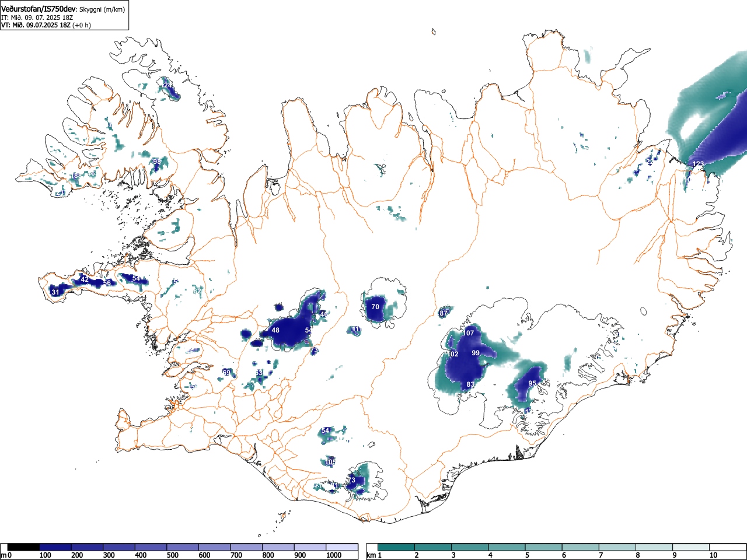Click the "Skyggni (m/km)" parameter label
This screenshot has height=560, width=747.
click(x=102, y=9)
